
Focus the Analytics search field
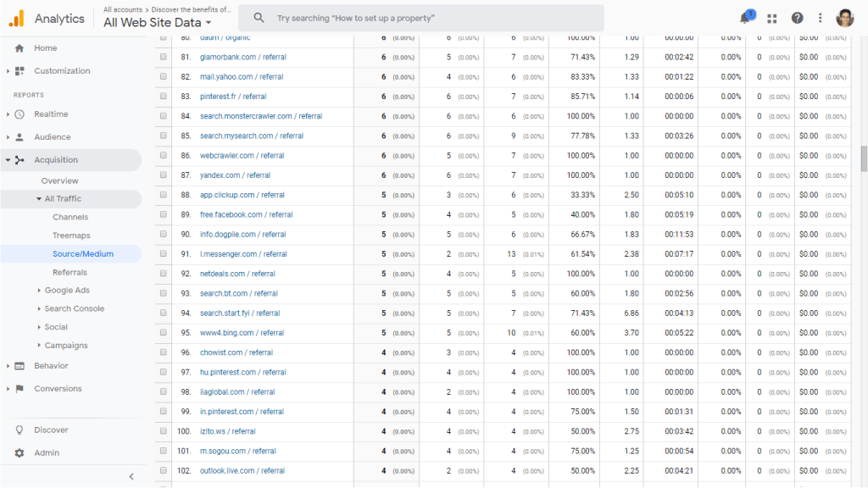tap(420, 19)
